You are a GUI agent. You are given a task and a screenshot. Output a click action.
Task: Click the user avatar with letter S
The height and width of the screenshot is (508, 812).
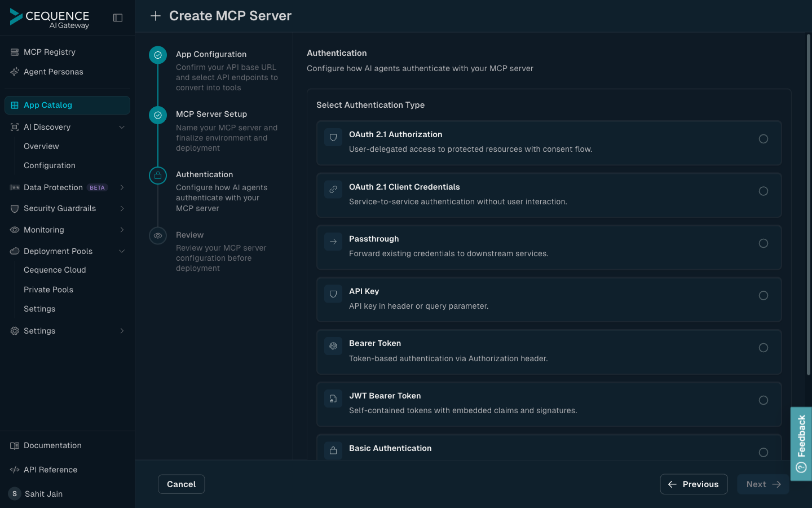[15, 494]
